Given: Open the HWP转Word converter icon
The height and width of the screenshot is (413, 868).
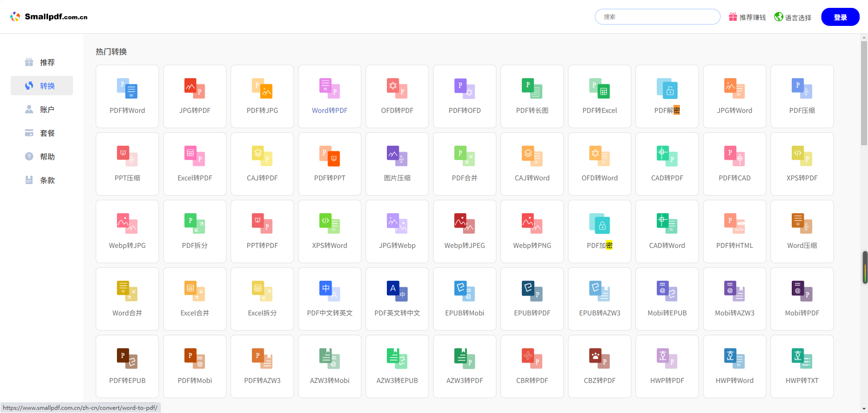Looking at the screenshot, I should pyautogui.click(x=734, y=359).
